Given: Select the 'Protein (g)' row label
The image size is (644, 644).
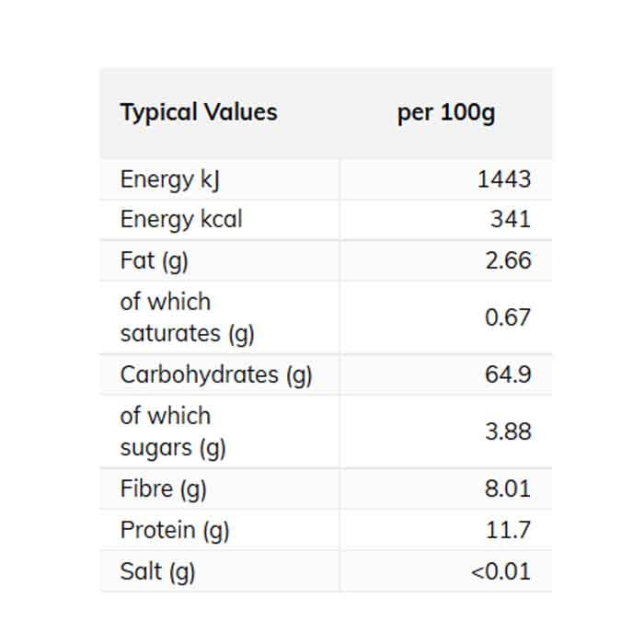Looking at the screenshot, I should tap(175, 530).
